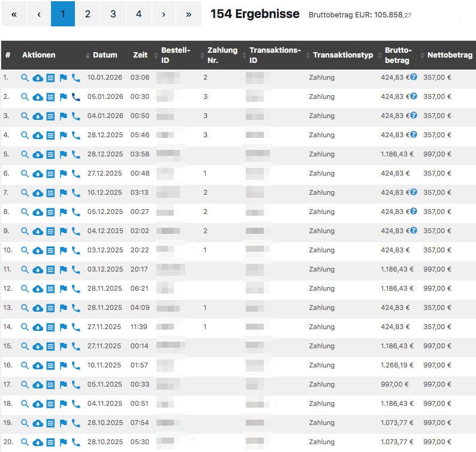The image size is (476, 452).
Task: Click flag icon in row 19
Action: tap(63, 423)
